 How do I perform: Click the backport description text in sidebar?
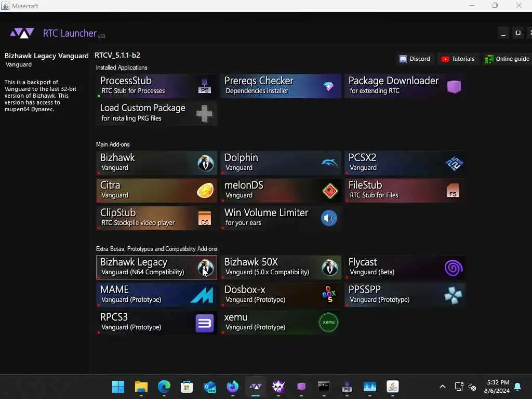click(41, 96)
